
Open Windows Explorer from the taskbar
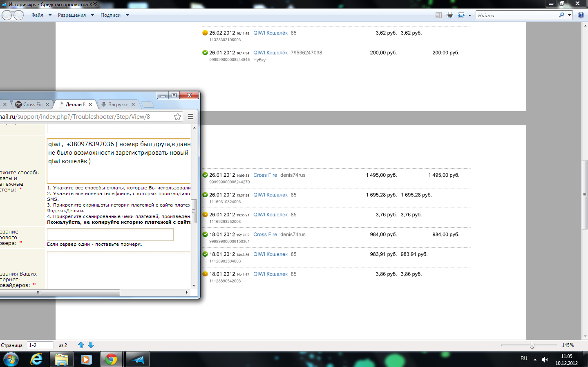[x=61, y=359]
